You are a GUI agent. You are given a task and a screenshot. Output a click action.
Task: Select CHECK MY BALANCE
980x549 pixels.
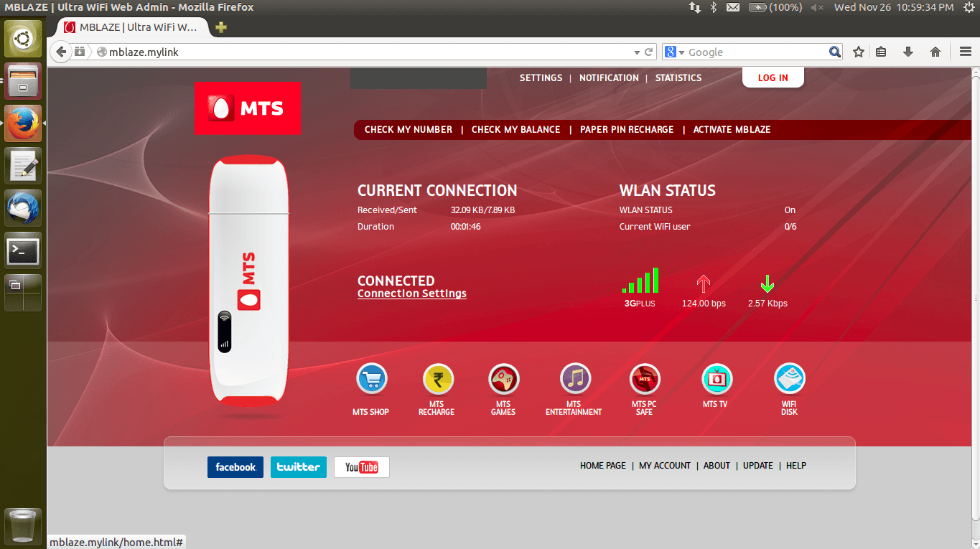coord(515,129)
